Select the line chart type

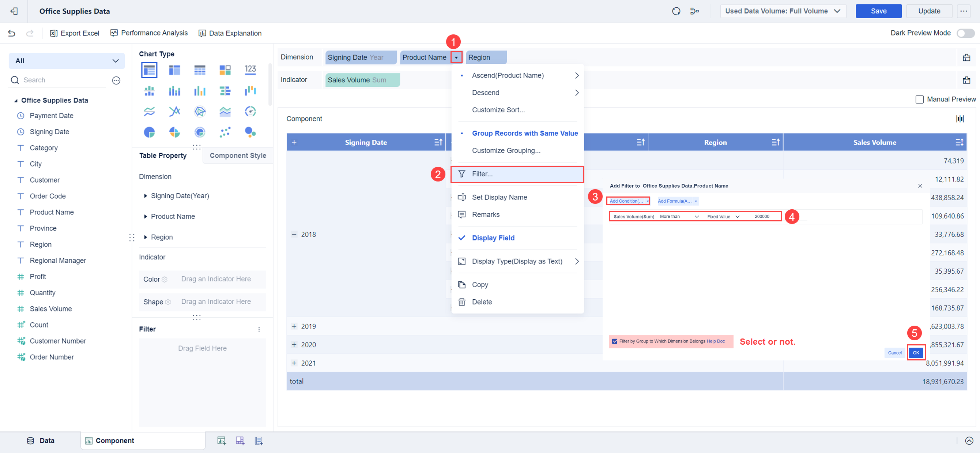pyautogui.click(x=149, y=111)
